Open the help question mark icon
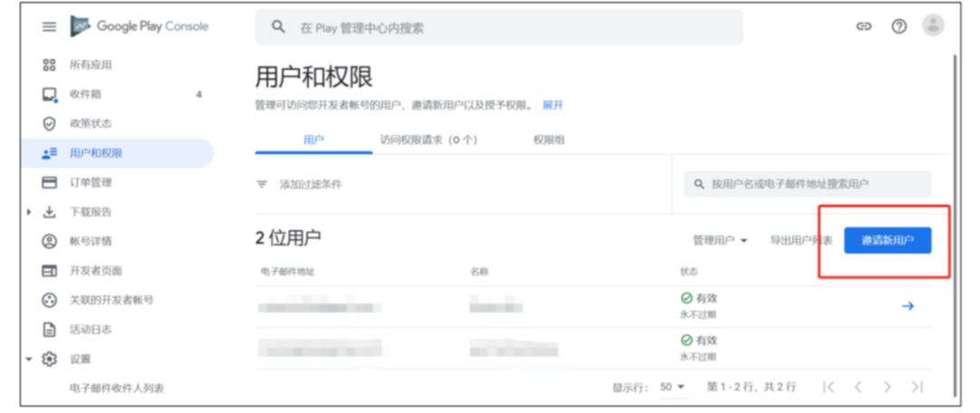 click(x=898, y=27)
